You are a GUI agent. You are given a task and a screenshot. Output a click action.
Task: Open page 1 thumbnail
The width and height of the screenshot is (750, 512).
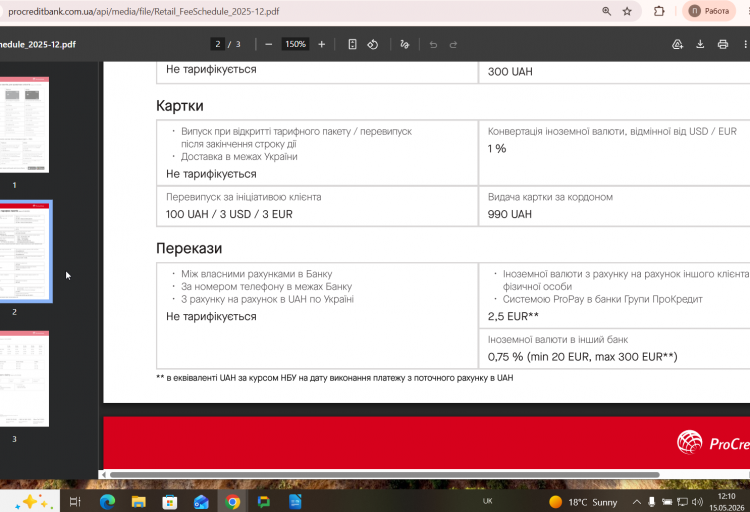(x=24, y=125)
